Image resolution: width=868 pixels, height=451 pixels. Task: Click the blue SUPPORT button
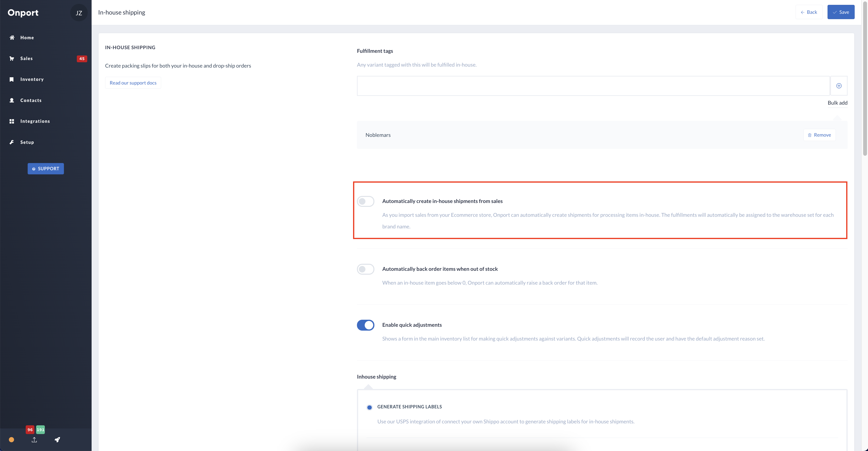46,169
